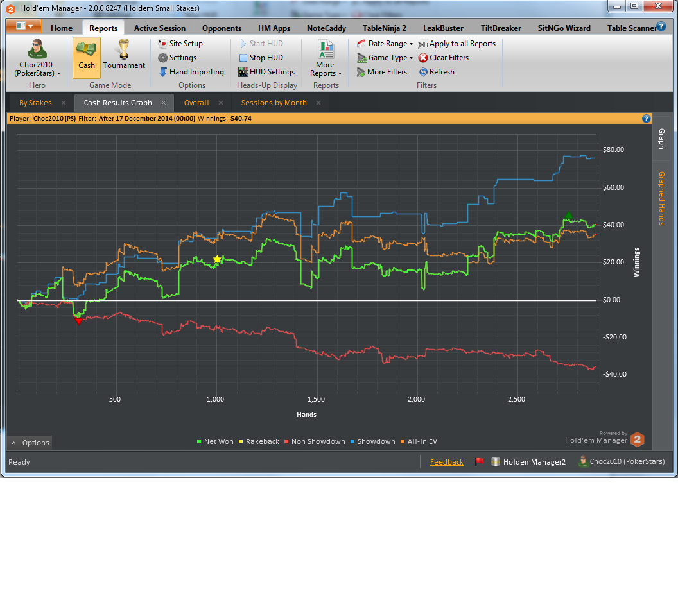Open the TiltBreaker tab

point(501,28)
